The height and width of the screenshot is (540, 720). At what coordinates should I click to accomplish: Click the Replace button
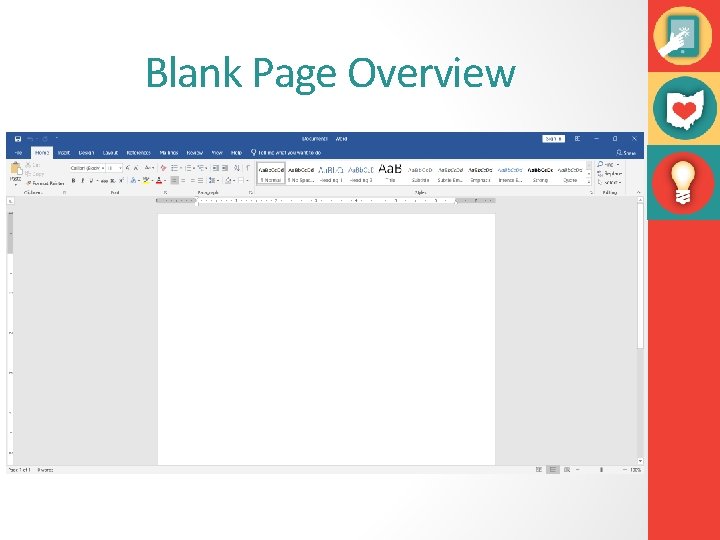610,174
